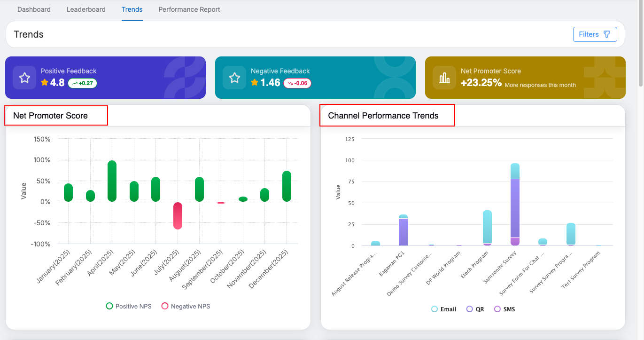Click the April(2025) green NPS bar

[112, 181]
